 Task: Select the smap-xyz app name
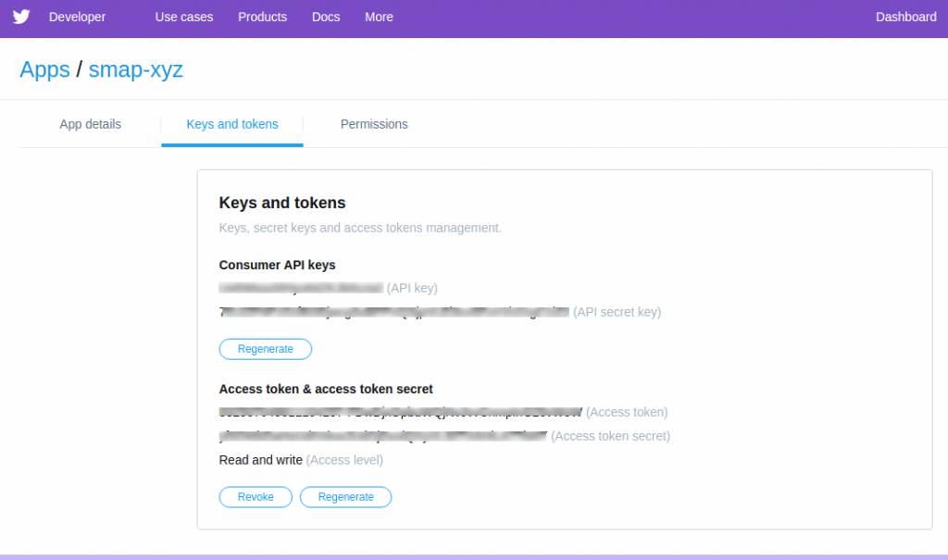(135, 69)
